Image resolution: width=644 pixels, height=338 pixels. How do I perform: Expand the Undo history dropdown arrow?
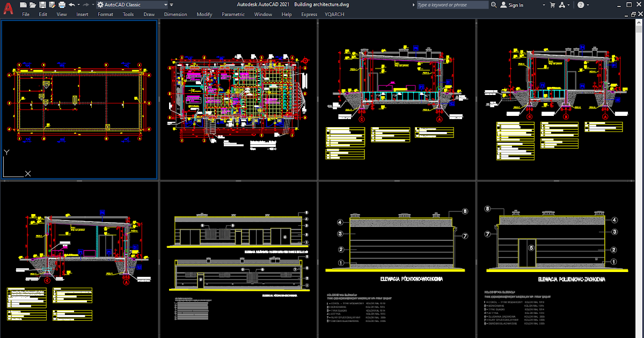[78, 5]
